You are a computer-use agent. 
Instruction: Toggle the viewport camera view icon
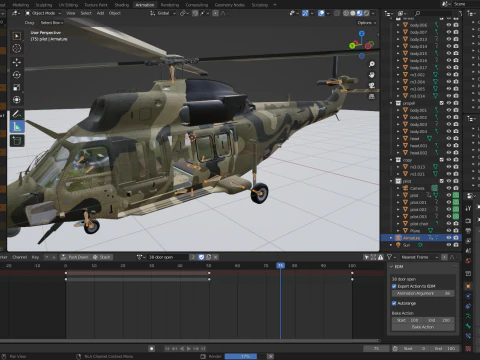(372, 86)
